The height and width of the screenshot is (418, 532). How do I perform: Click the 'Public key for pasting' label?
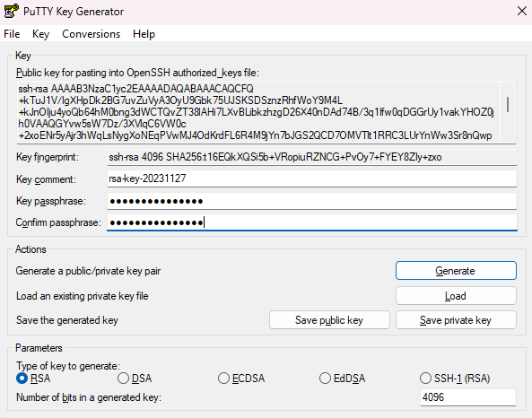pos(137,73)
